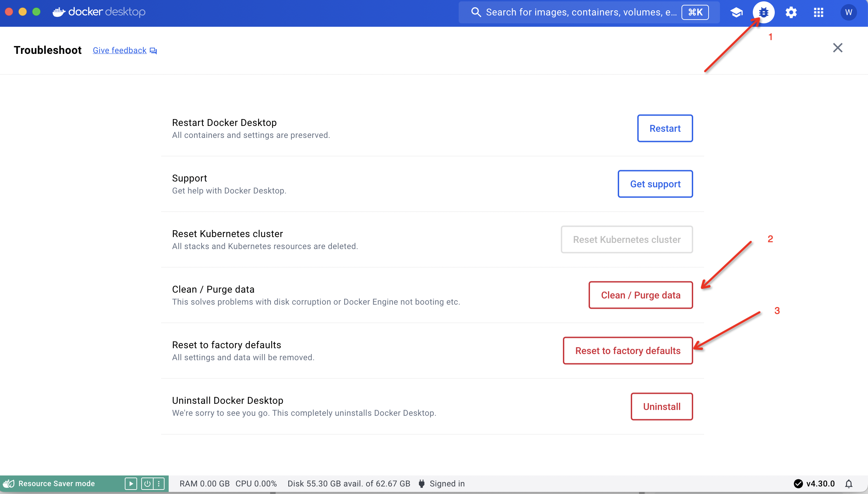Open Settings gear icon in header

tap(791, 13)
